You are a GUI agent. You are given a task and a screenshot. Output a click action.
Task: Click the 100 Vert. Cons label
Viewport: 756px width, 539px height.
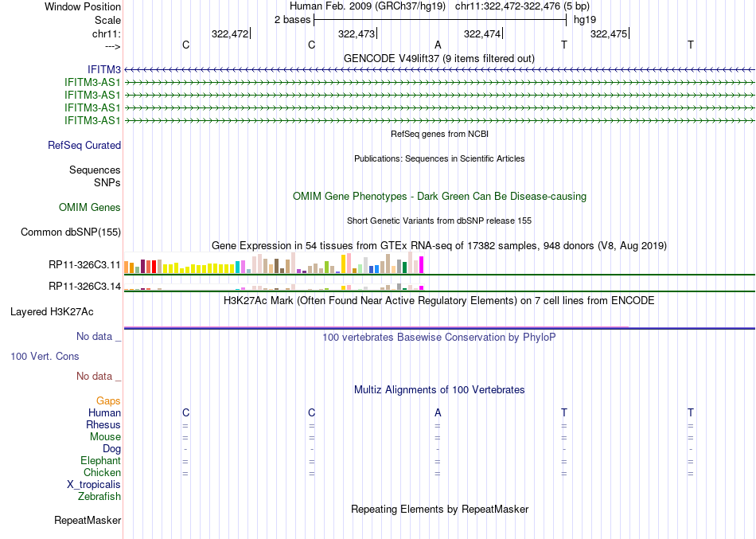45,357
